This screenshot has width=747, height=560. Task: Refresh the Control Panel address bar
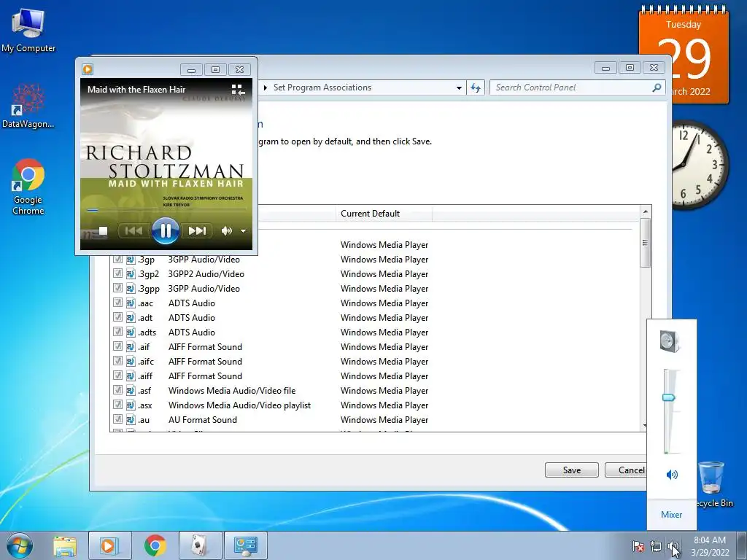click(476, 87)
